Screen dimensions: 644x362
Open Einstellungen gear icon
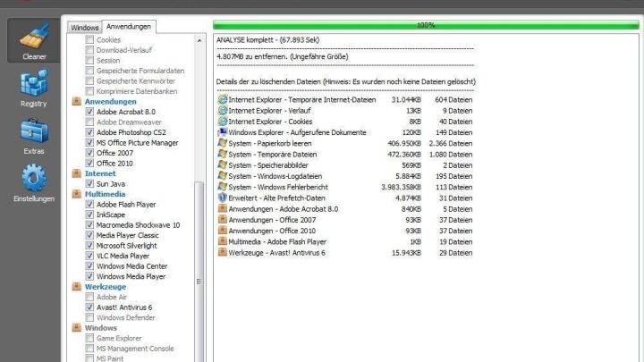[34, 178]
